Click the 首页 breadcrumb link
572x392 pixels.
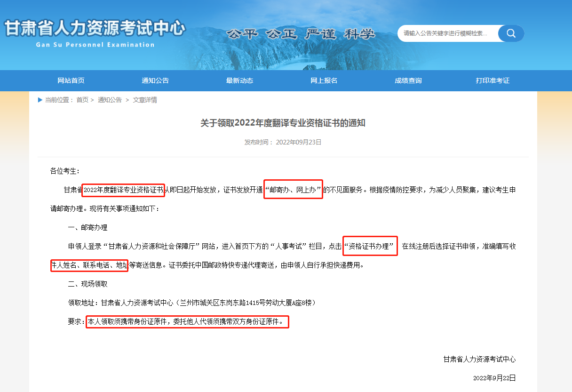click(82, 100)
